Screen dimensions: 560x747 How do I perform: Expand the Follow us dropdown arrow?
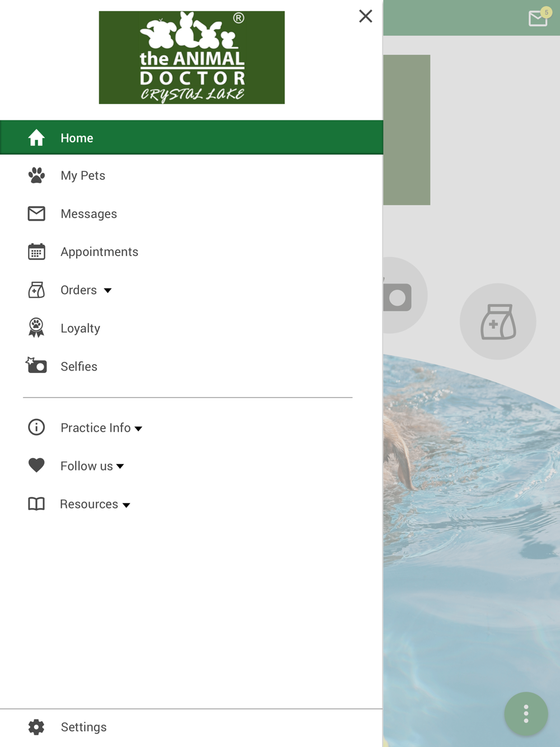pyautogui.click(x=120, y=466)
